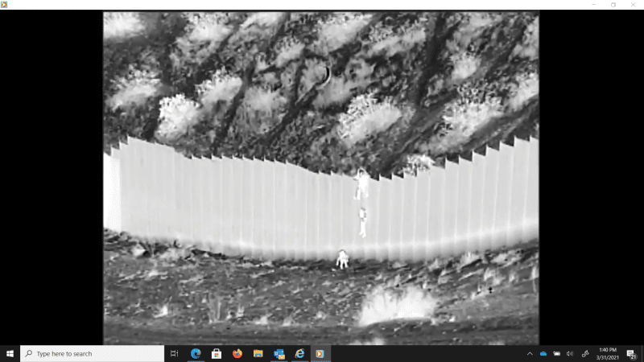Open Outlook mail app on taskbar
The height and width of the screenshot is (362, 644).
(x=279, y=353)
